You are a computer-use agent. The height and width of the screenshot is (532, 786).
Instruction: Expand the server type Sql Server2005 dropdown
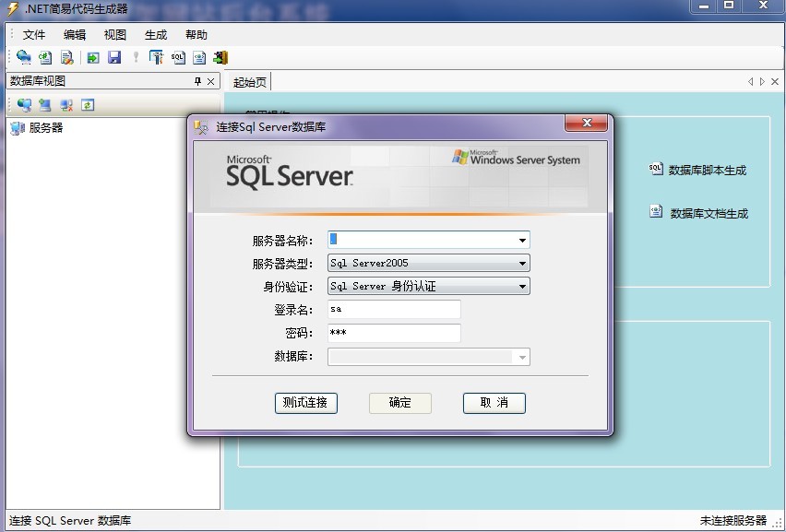click(522, 263)
